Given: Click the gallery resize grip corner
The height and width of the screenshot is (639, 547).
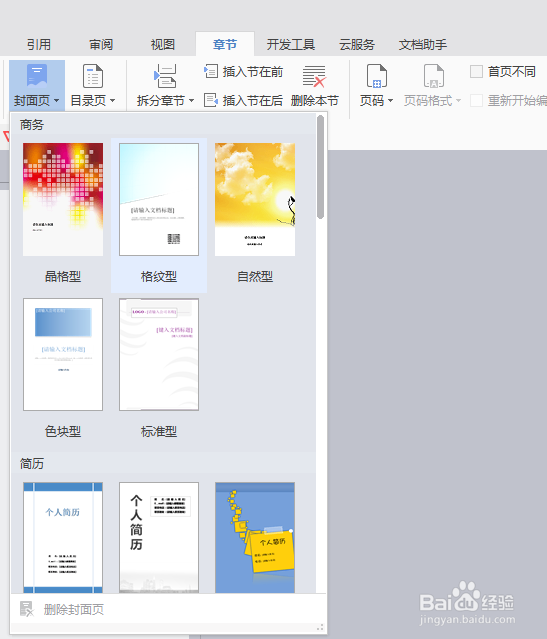Looking at the screenshot, I should [320, 627].
